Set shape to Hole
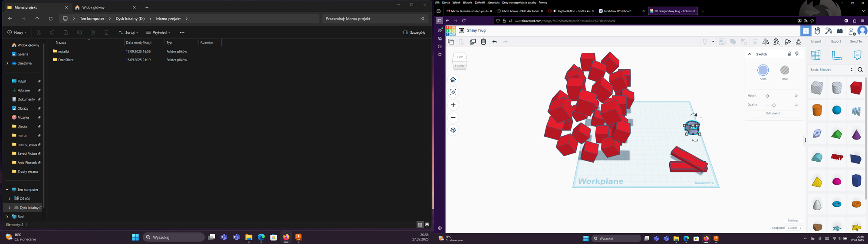 785,70
